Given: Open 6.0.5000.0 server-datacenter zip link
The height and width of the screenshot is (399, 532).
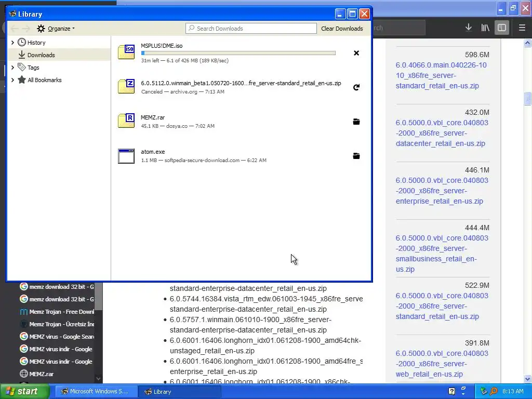Looking at the screenshot, I should [442, 133].
